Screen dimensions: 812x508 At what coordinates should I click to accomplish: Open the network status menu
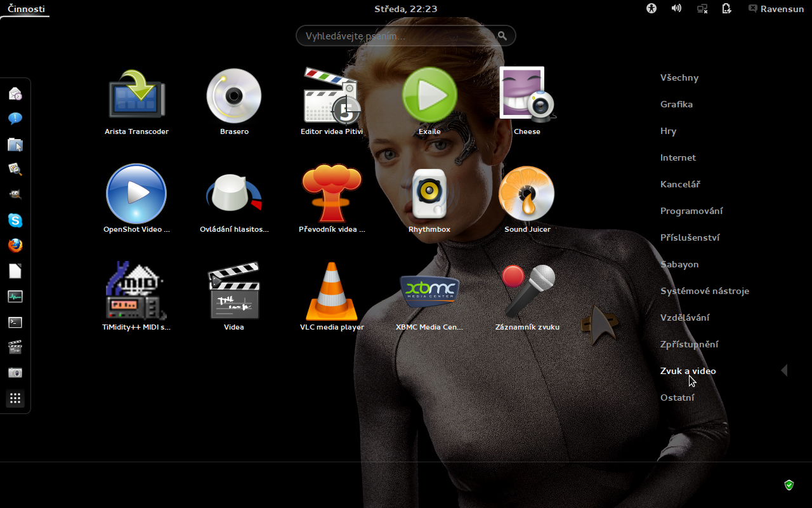(x=702, y=8)
